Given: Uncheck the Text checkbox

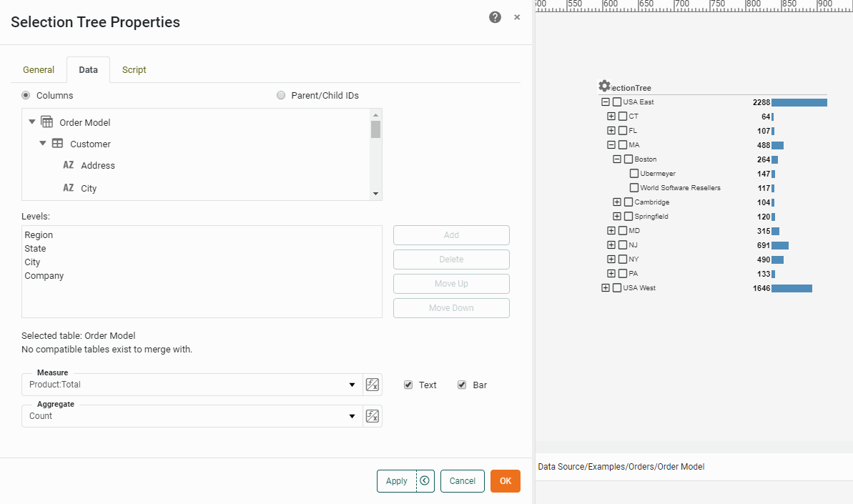Looking at the screenshot, I should [408, 385].
